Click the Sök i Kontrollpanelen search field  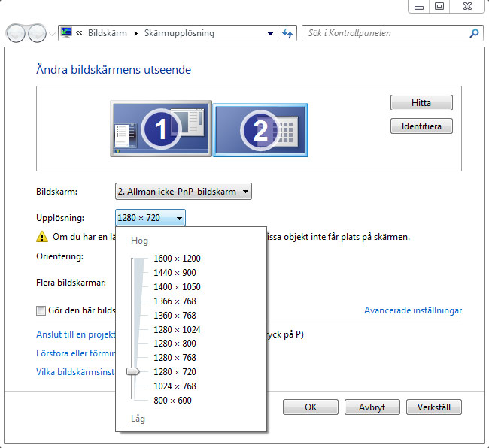384,34
